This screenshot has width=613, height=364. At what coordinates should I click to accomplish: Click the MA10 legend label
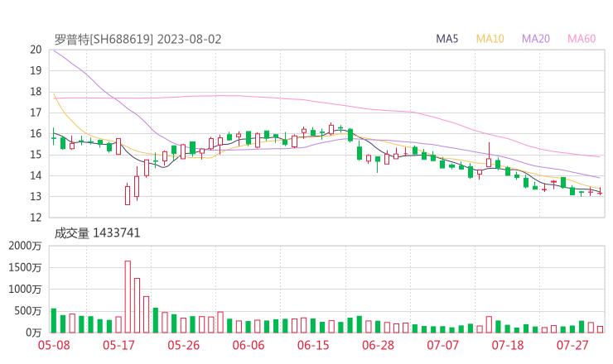tap(490, 39)
